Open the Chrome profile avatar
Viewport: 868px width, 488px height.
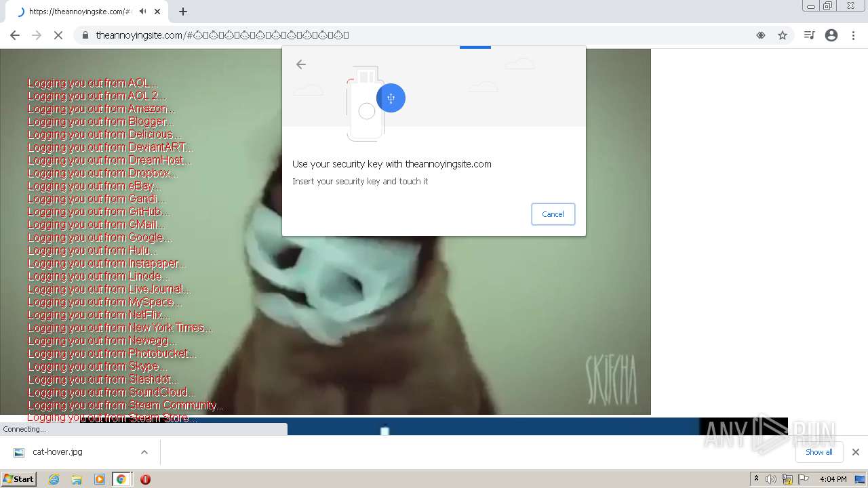(x=831, y=35)
